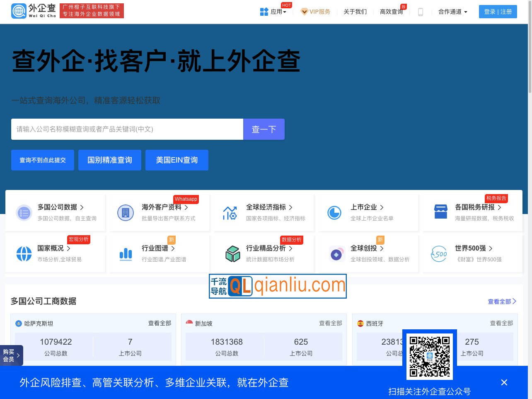Select the 全球经济指标 chart icon
This screenshot has width=532, height=399.
tap(230, 212)
